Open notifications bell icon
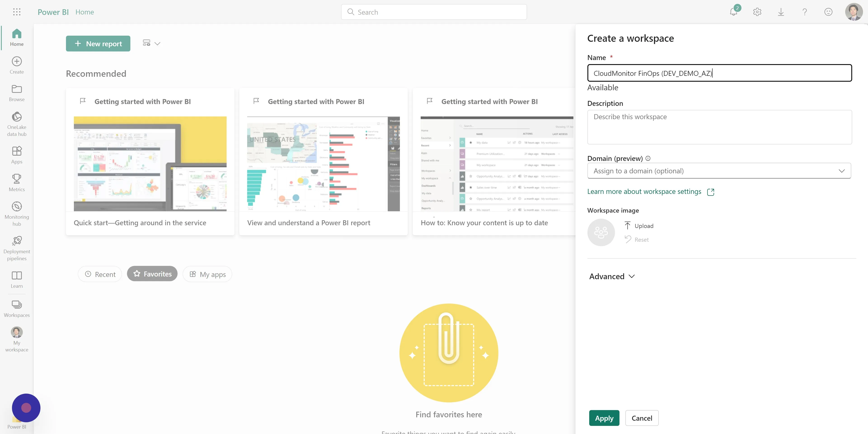Viewport: 868px width, 434px height. click(x=733, y=12)
